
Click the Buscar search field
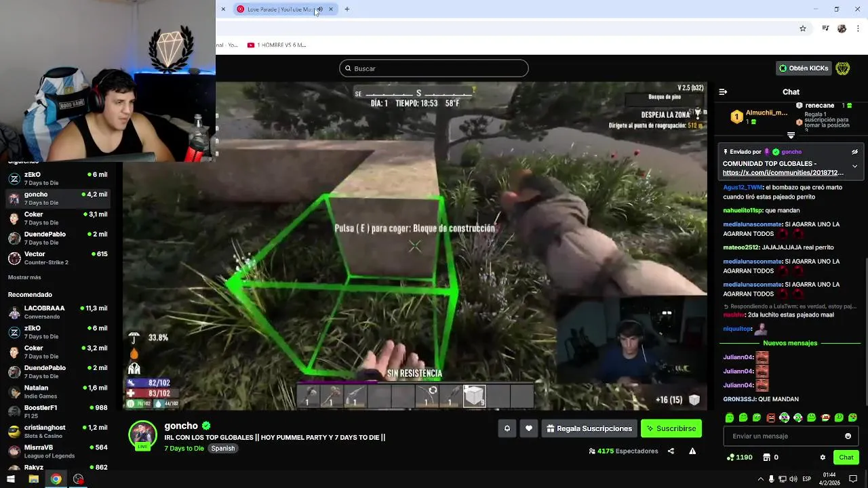click(434, 68)
